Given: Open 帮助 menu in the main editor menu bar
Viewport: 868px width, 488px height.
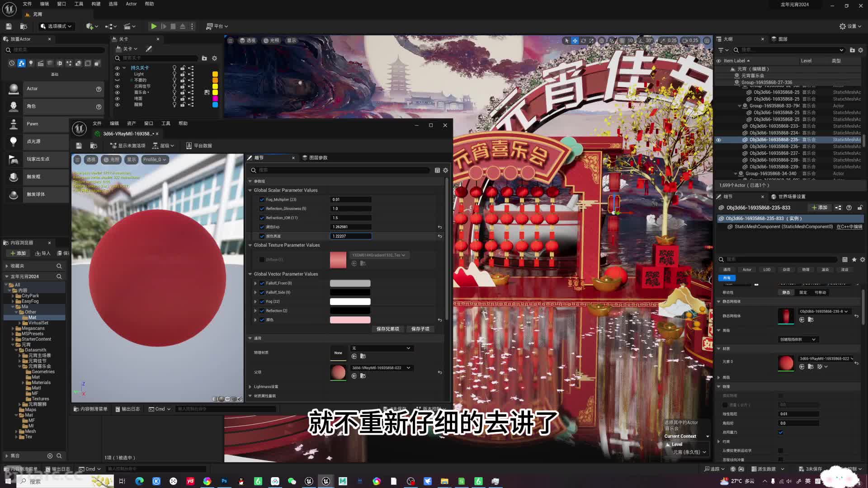Looking at the screenshot, I should [x=149, y=4].
